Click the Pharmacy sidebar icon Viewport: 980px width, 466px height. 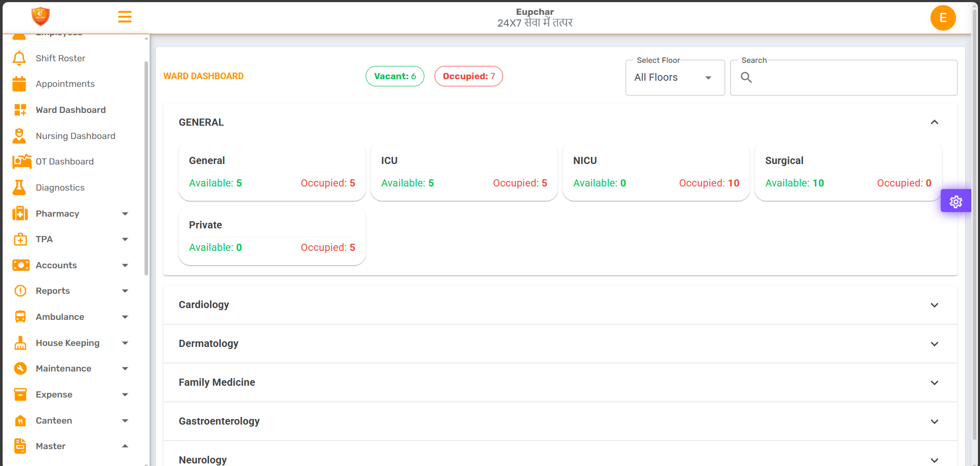(20, 214)
